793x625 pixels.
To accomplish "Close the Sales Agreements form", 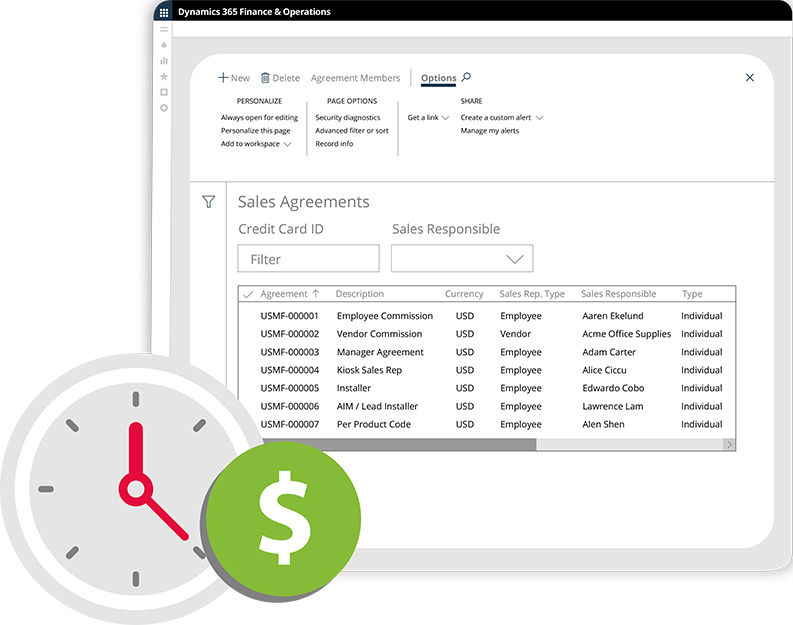I will pos(750,77).
